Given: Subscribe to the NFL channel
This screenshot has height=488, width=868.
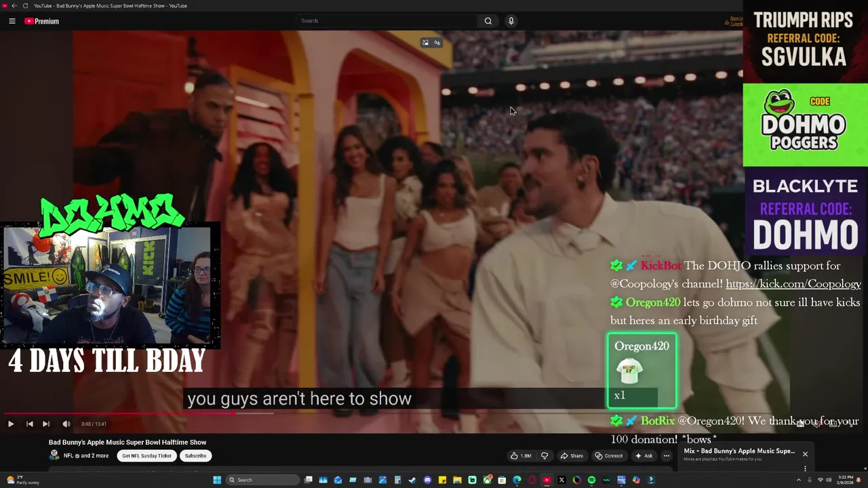Looking at the screenshot, I should click(195, 455).
